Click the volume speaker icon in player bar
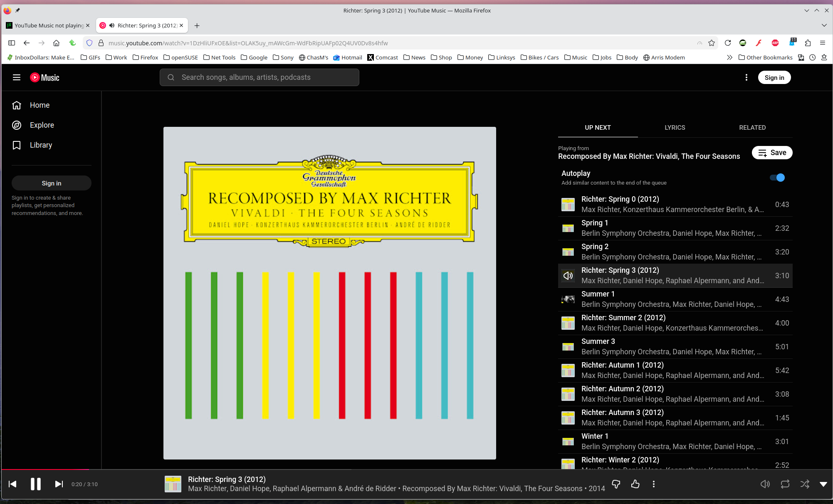The height and width of the screenshot is (504, 833). point(765,484)
